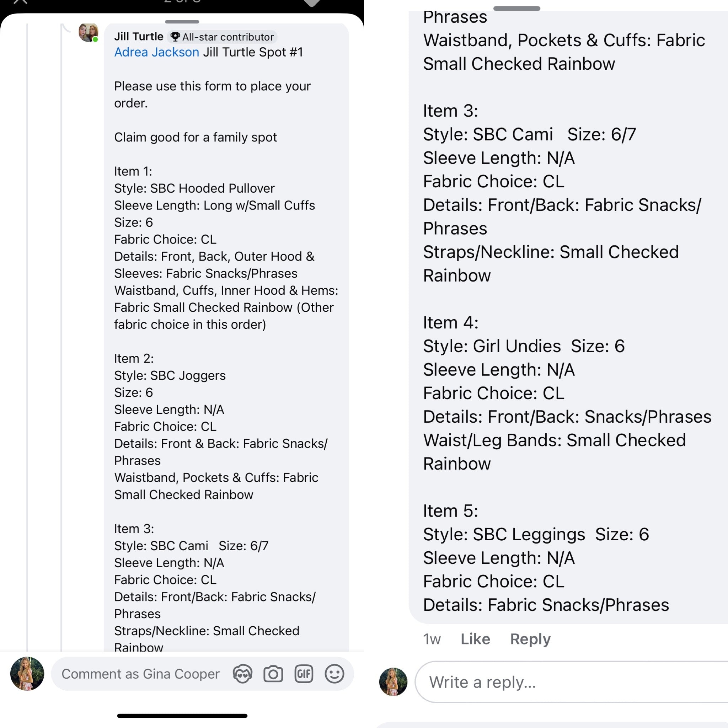The width and height of the screenshot is (728, 728).
Task: Open the GIF picker
Action: (x=304, y=674)
